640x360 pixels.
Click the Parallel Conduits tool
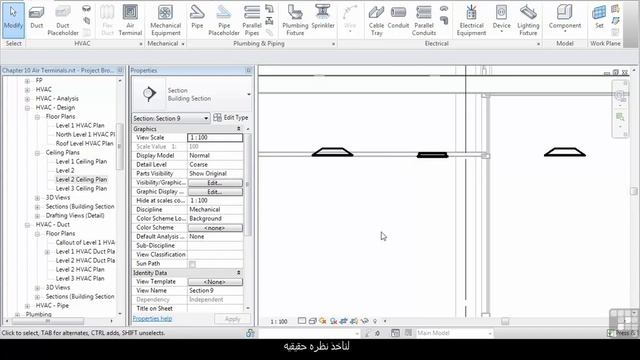[x=424, y=20]
